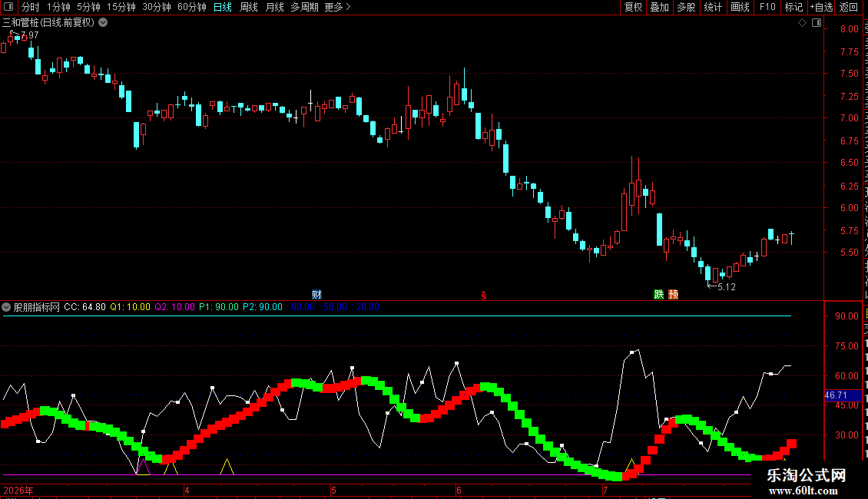Expand the 三和管桩 chart title dropdown
Image resolution: width=868 pixels, height=499 pixels.
point(103,23)
